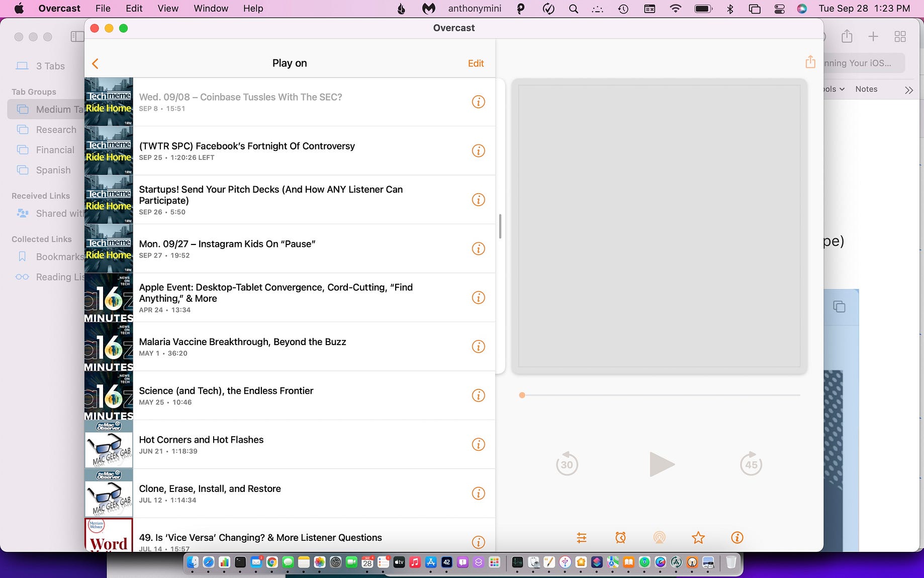Open Reading List in Safari's sidebar
Screen dimensions: 924x578
click(x=50, y=277)
